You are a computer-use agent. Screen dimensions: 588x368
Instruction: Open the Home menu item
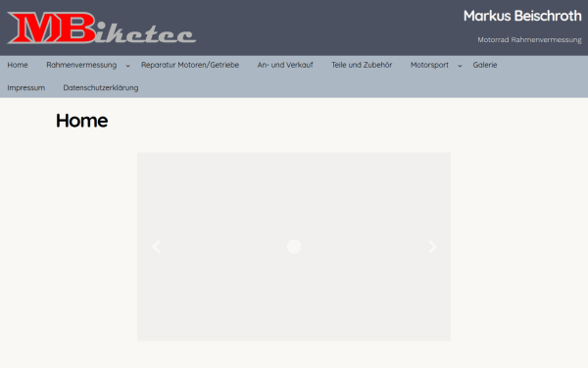click(18, 65)
